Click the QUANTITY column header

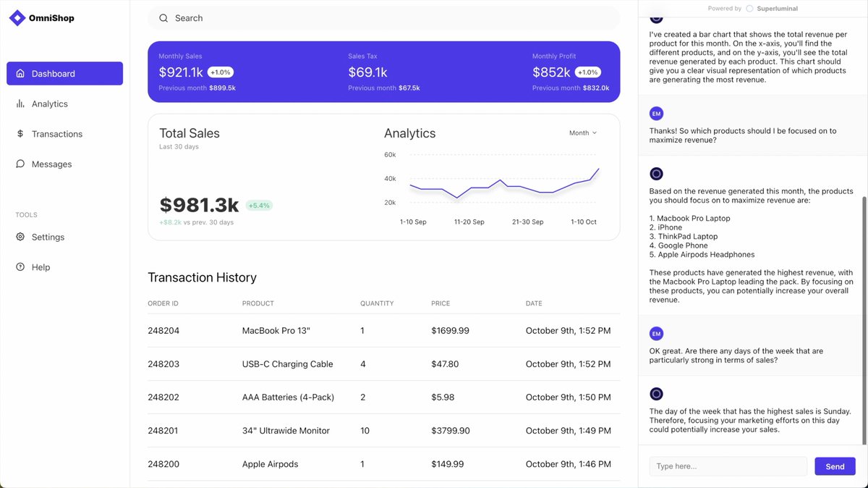click(x=377, y=303)
